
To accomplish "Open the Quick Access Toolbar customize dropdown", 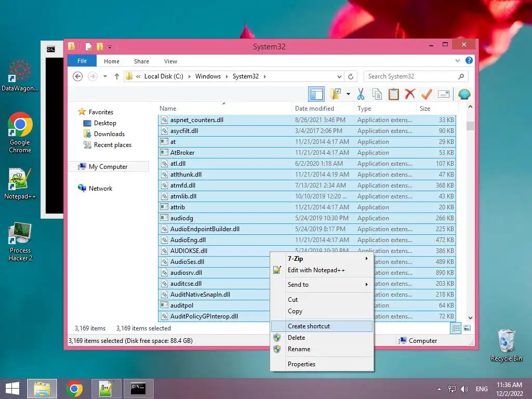I will pos(110,47).
